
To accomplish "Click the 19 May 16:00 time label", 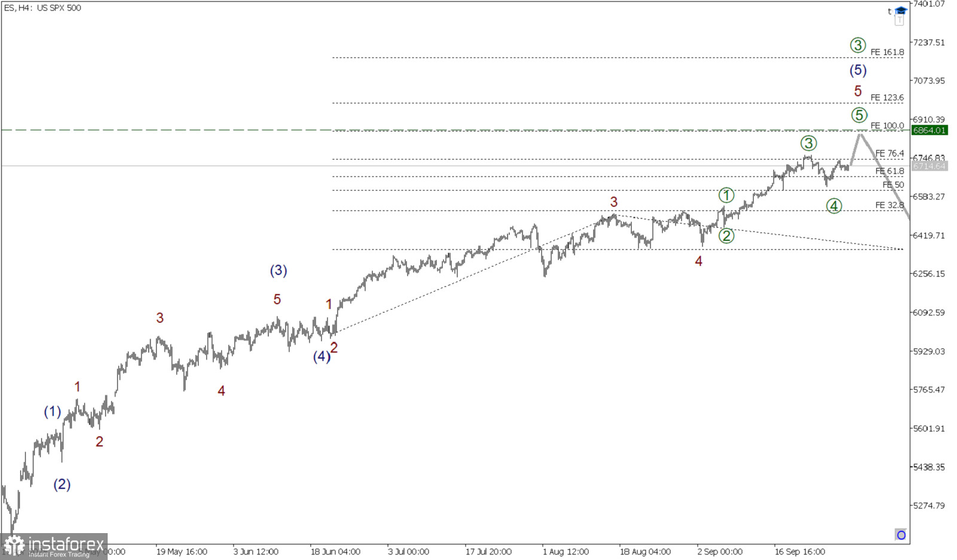I will point(182,552).
